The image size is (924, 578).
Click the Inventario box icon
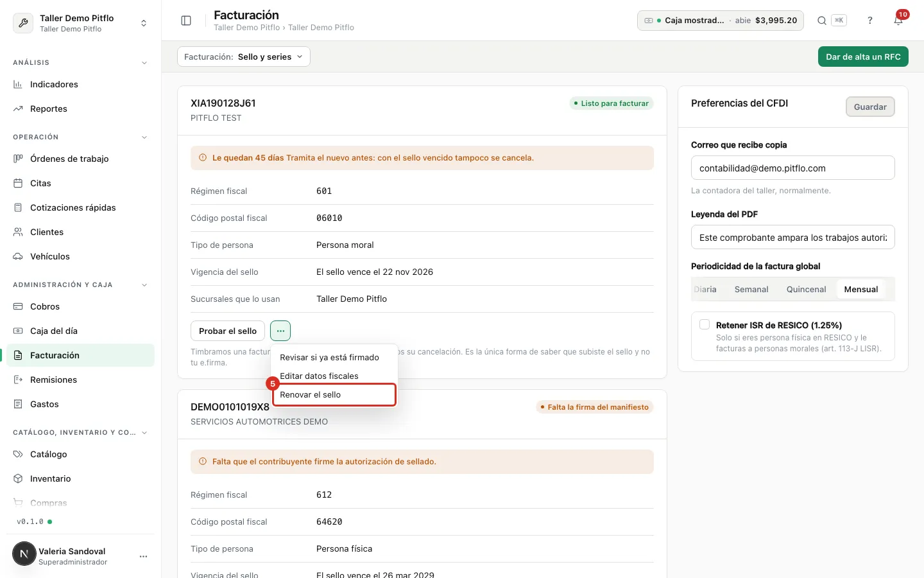(18, 478)
